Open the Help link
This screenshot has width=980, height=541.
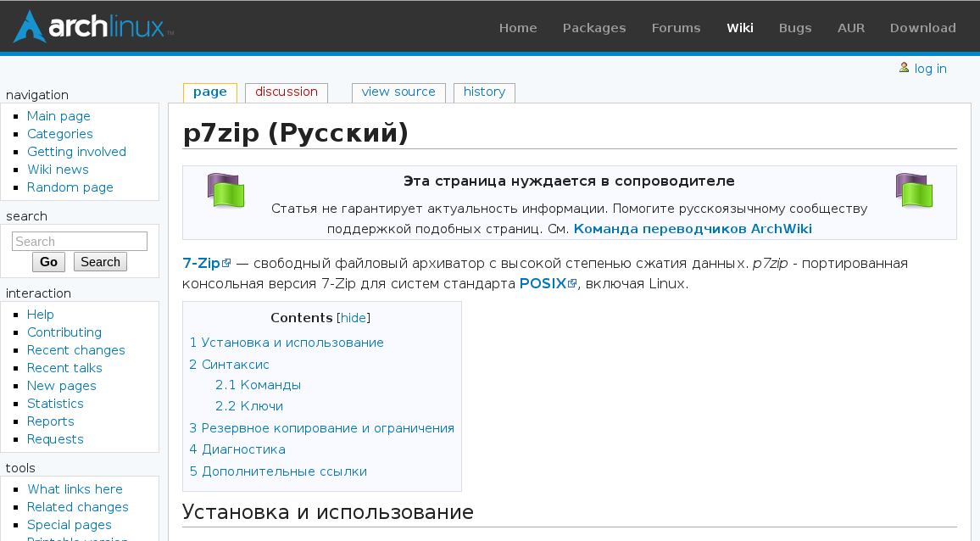click(x=40, y=315)
